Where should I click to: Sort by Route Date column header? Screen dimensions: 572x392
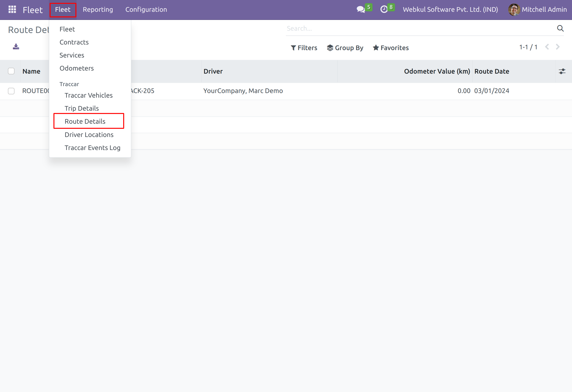(x=492, y=71)
